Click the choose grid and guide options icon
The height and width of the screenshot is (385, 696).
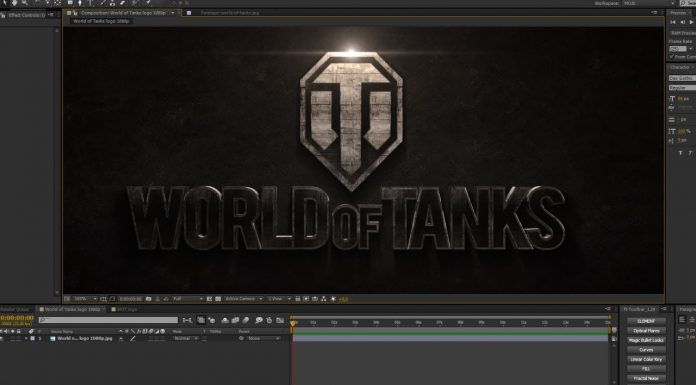[x=103, y=299]
